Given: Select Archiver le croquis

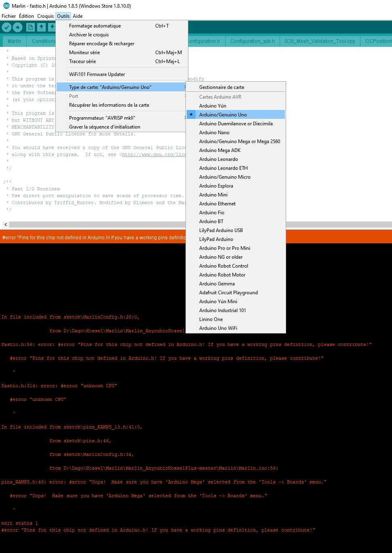Looking at the screenshot, I should coord(122,35).
